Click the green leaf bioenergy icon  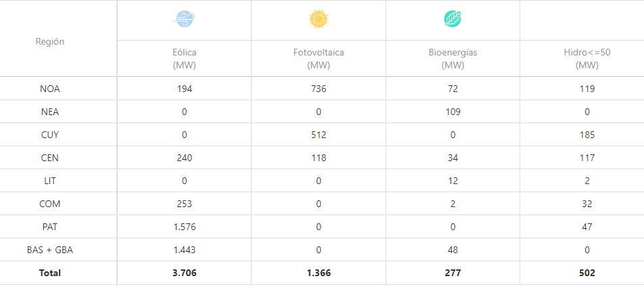coord(453,20)
